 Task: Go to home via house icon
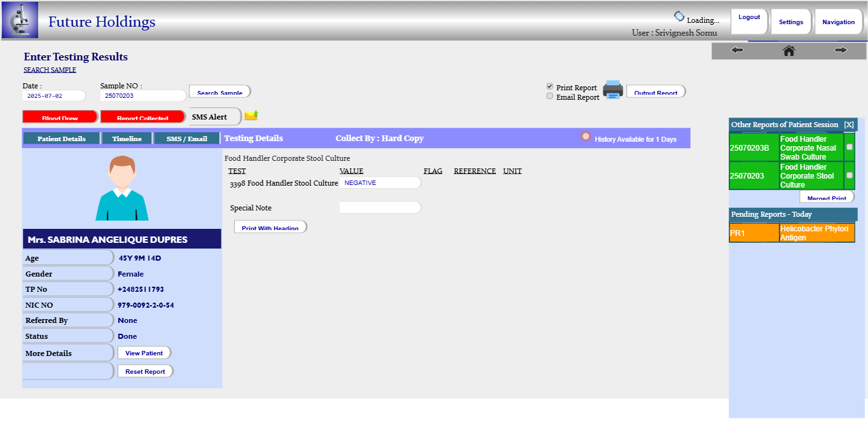coord(789,50)
